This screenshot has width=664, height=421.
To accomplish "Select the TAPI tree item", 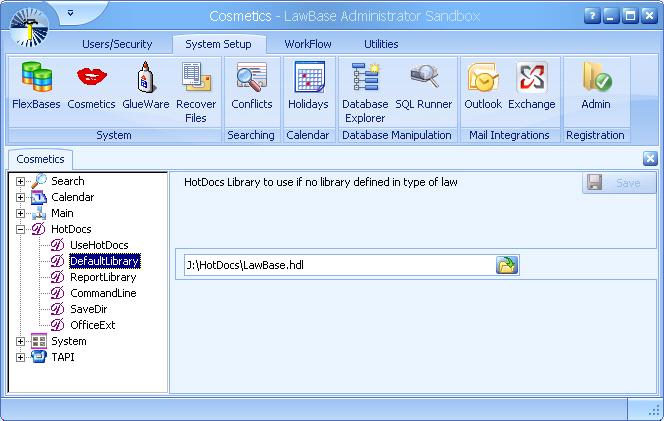I will (63, 357).
